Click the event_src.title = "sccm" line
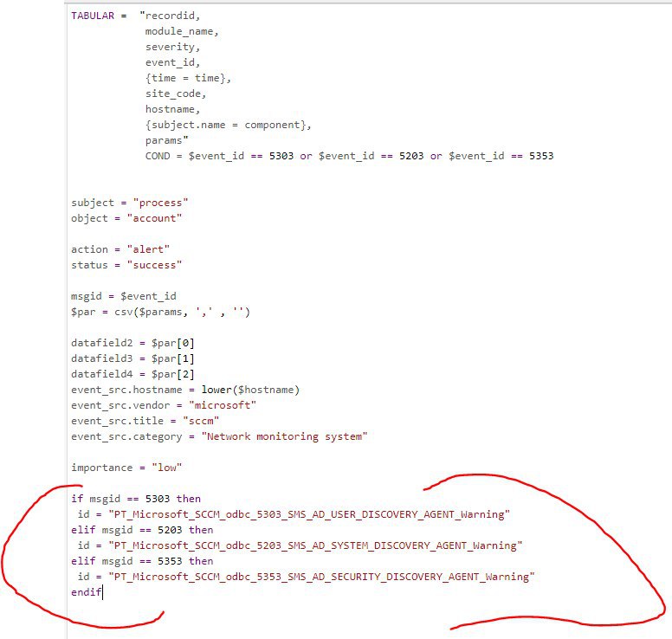The image size is (672, 639). click(145, 422)
